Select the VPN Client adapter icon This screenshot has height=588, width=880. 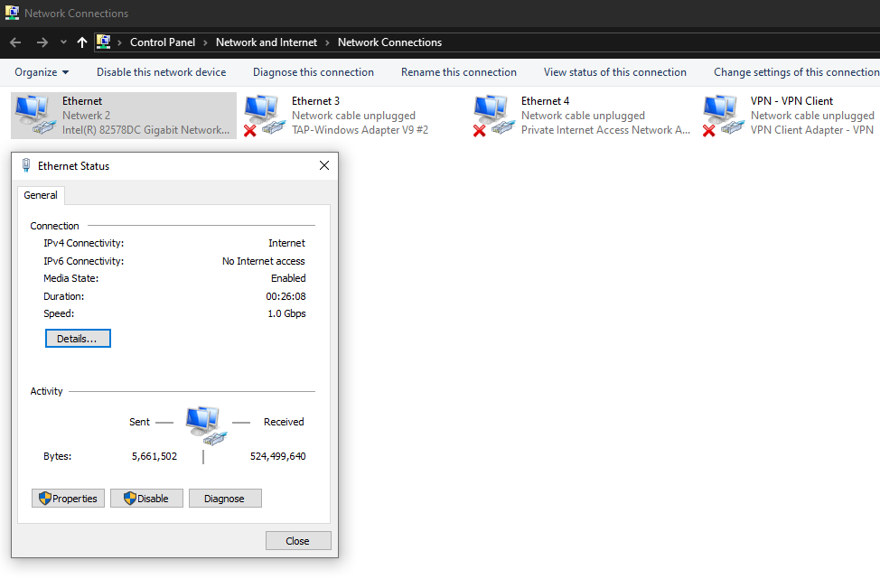pos(721,115)
